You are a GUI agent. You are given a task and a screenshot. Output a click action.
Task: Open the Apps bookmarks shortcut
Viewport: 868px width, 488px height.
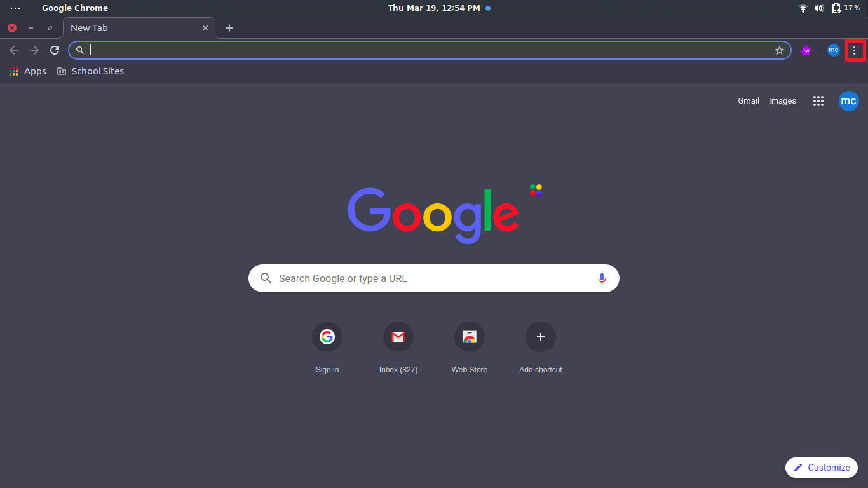click(x=28, y=71)
